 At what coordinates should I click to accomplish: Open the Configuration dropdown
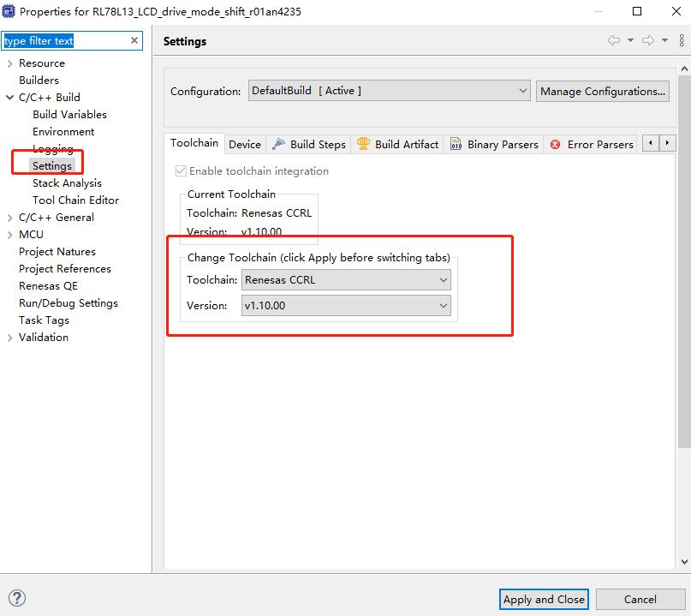[x=390, y=91]
